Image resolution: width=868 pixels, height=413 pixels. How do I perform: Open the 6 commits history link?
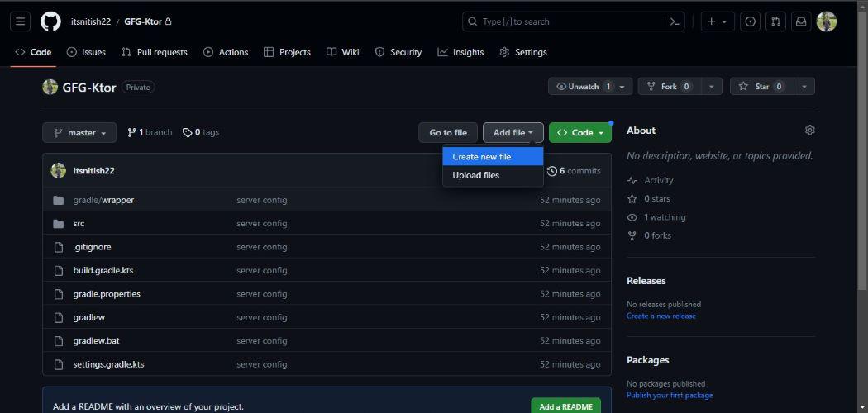[x=574, y=171]
